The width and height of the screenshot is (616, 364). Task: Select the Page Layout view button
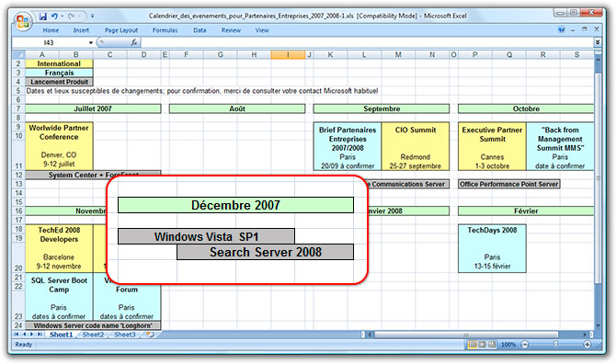[x=482, y=345]
